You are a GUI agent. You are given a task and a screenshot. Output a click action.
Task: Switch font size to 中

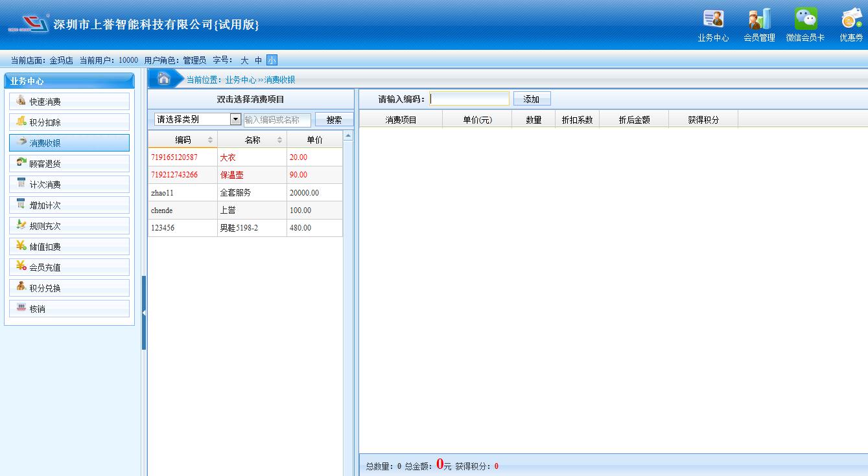pos(258,60)
